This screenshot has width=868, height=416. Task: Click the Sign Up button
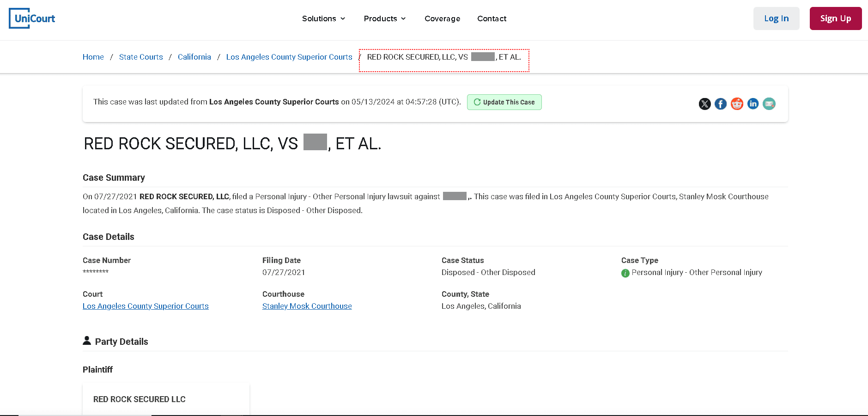click(x=835, y=18)
